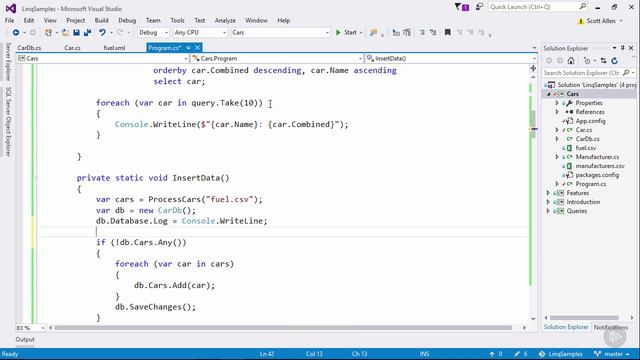
Task: Select fuel.csv in Solution Explorer
Action: [x=586, y=148]
